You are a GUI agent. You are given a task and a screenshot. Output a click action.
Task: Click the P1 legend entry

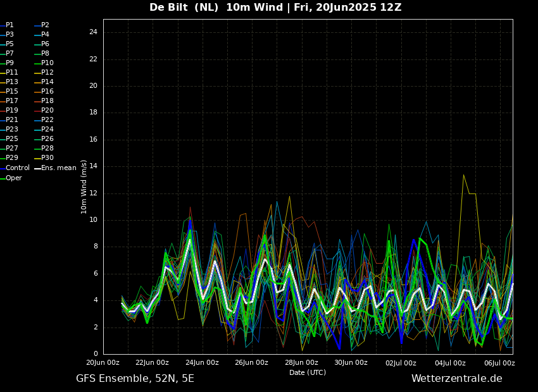9,25
